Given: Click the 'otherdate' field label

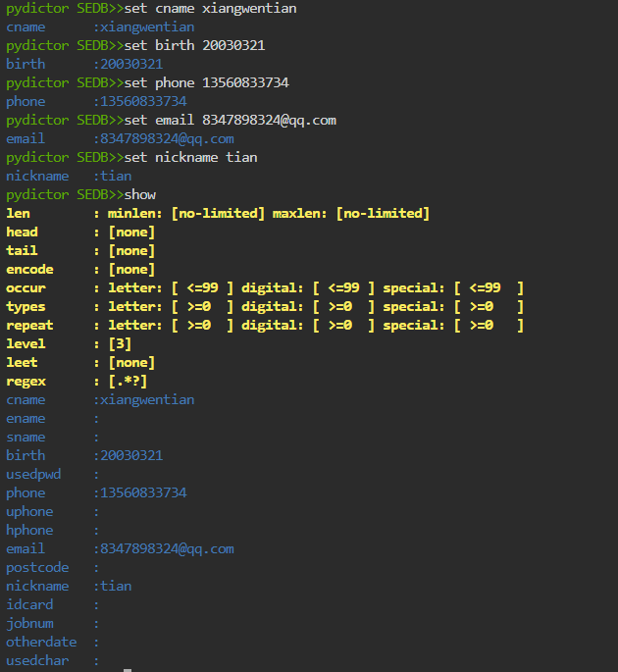Looking at the screenshot, I should pyautogui.click(x=41, y=642).
